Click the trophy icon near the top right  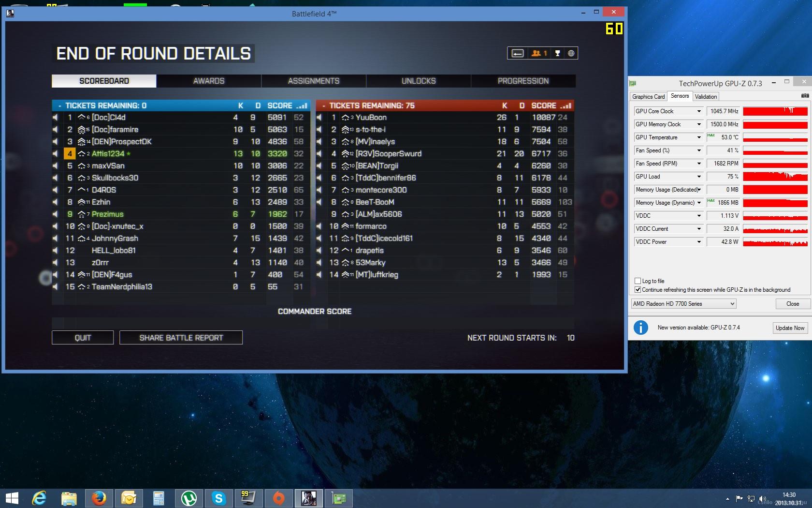(x=557, y=53)
